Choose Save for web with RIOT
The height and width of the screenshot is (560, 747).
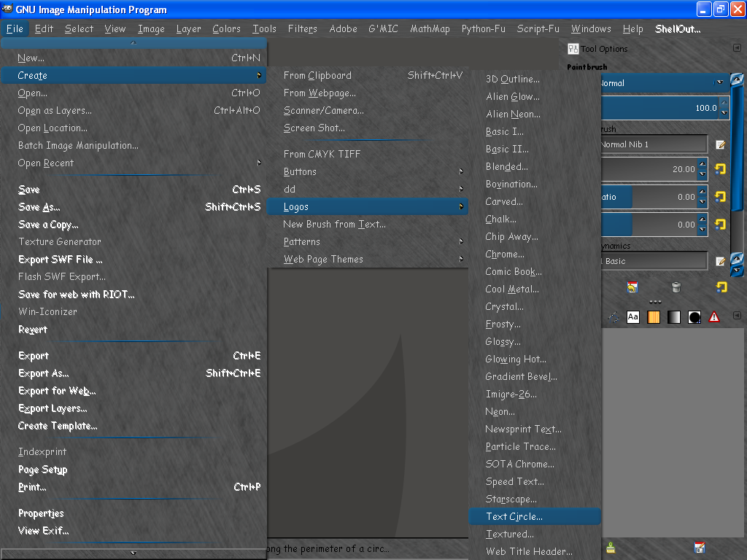click(x=133, y=295)
